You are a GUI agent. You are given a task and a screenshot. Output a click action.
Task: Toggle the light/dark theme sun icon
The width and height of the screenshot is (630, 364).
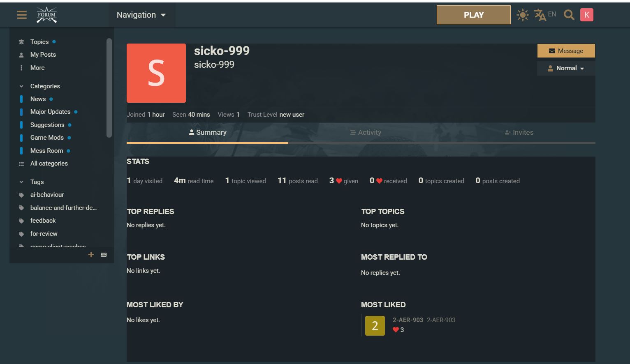522,15
